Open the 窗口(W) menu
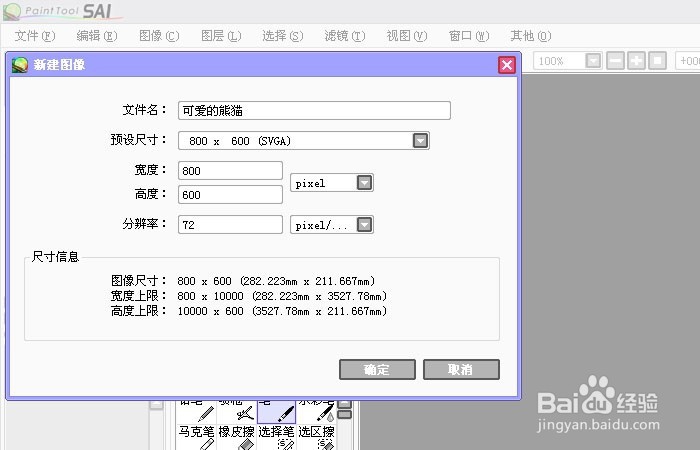Image resolution: width=700 pixels, height=450 pixels. tap(469, 36)
